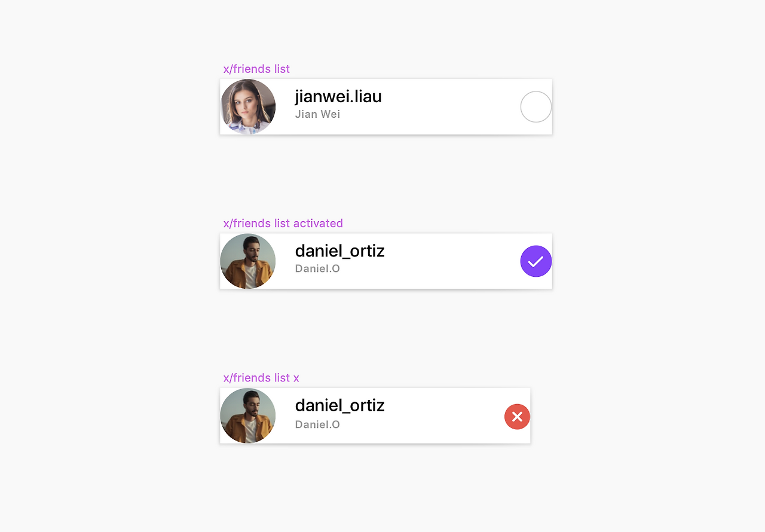Click jianwei.liau's profile avatar
This screenshot has width=765, height=532.
tap(248, 106)
